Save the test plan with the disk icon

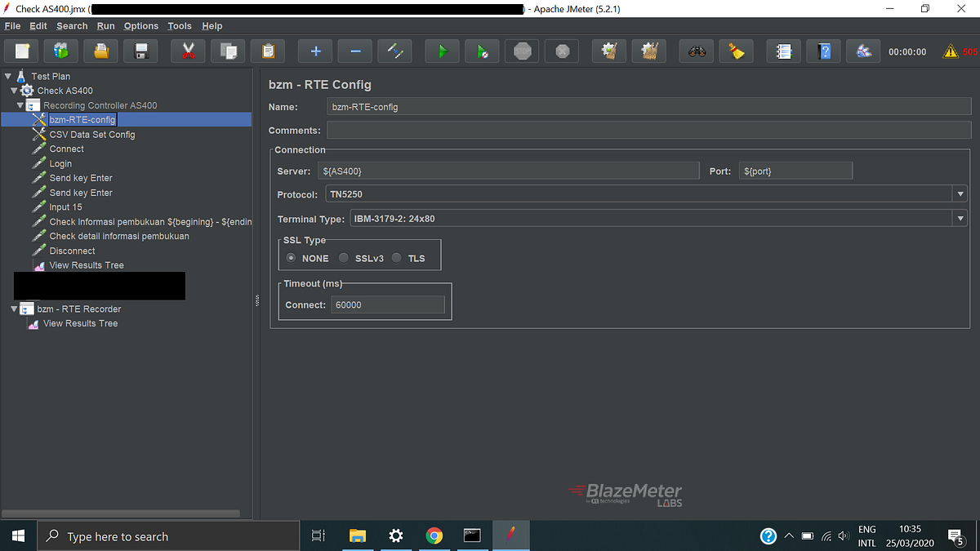[141, 51]
